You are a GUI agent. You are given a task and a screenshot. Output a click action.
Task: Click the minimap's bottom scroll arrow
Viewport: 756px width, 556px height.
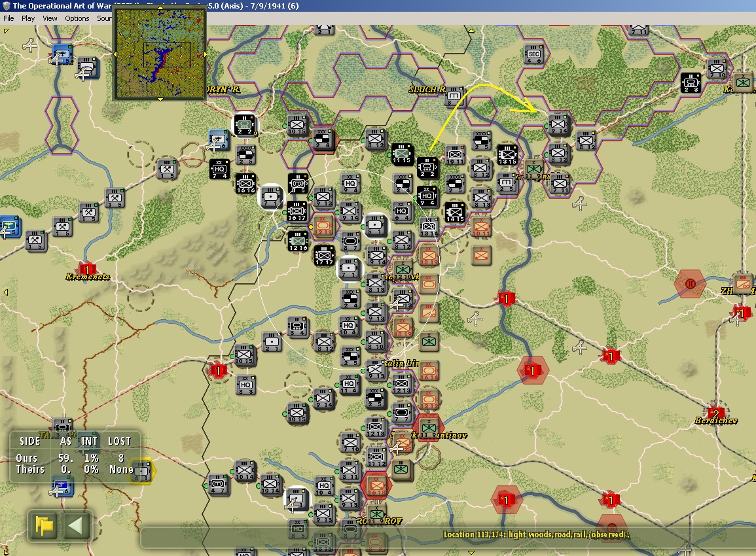160,99
